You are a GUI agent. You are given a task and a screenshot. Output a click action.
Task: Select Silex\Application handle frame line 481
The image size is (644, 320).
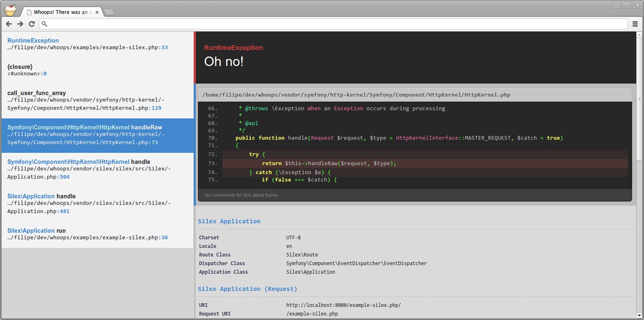tap(97, 203)
